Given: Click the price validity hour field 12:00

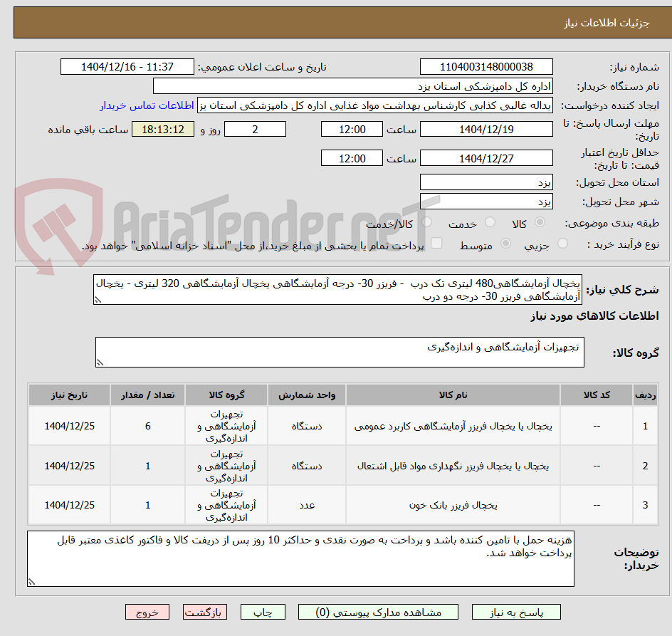Looking at the screenshot, I should tap(352, 158).
